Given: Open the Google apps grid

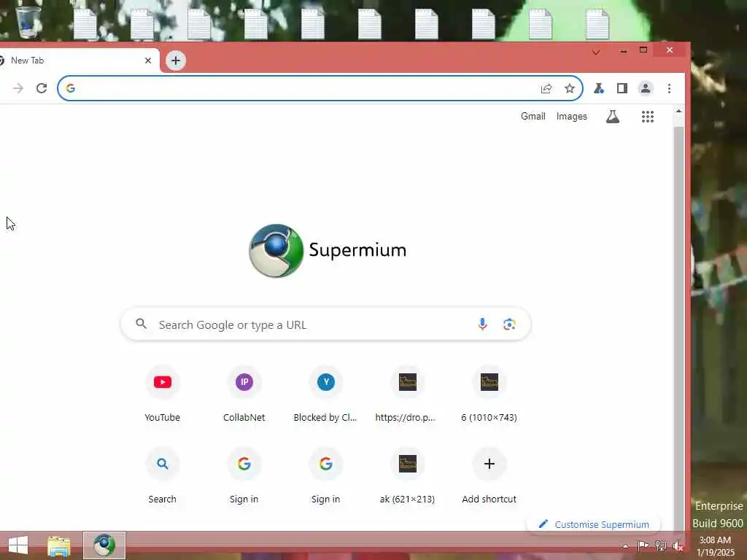Looking at the screenshot, I should coord(648,116).
